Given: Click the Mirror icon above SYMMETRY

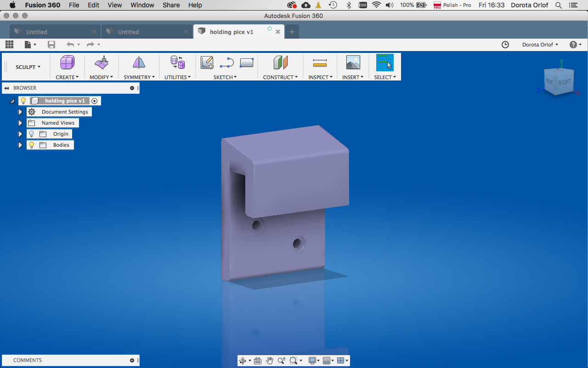Looking at the screenshot, I should coord(139,63).
